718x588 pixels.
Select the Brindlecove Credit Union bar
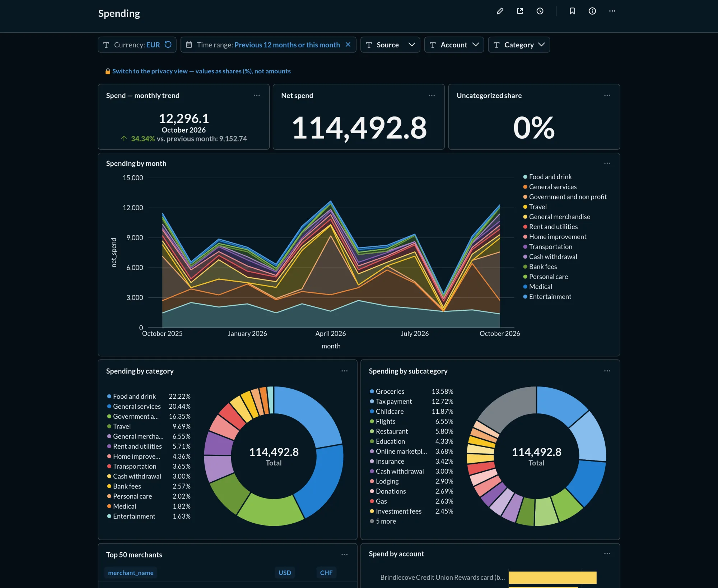point(553,577)
